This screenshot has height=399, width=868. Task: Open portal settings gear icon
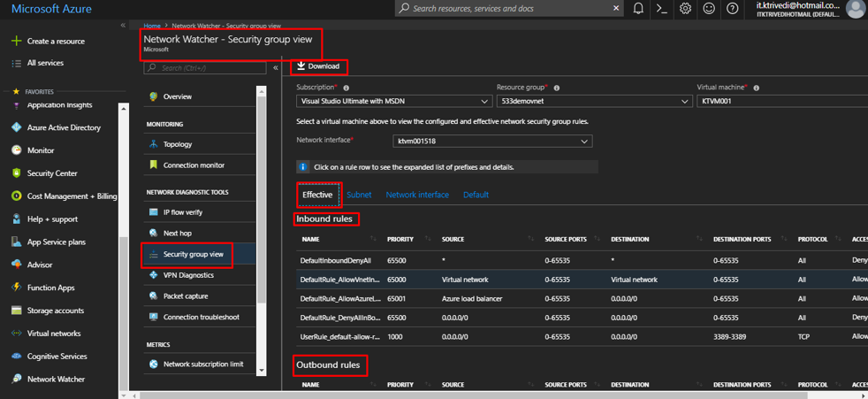pyautogui.click(x=685, y=9)
